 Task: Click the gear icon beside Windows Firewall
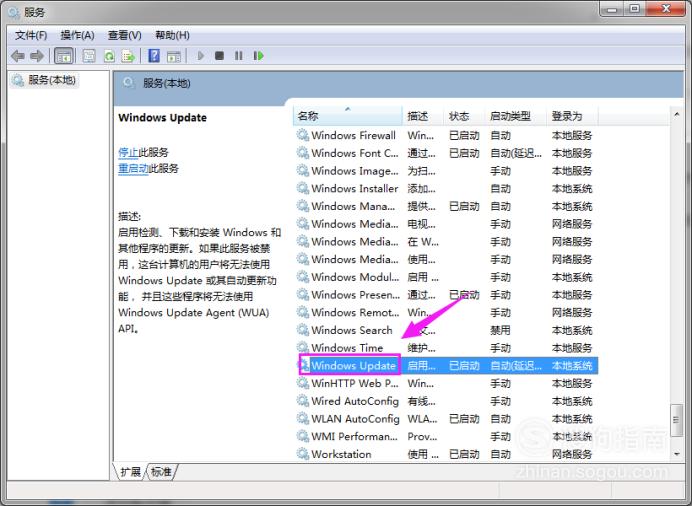pyautogui.click(x=303, y=135)
